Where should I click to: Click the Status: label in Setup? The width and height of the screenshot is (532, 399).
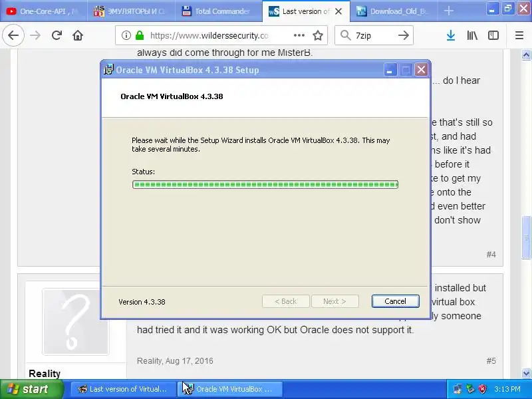[143, 172]
